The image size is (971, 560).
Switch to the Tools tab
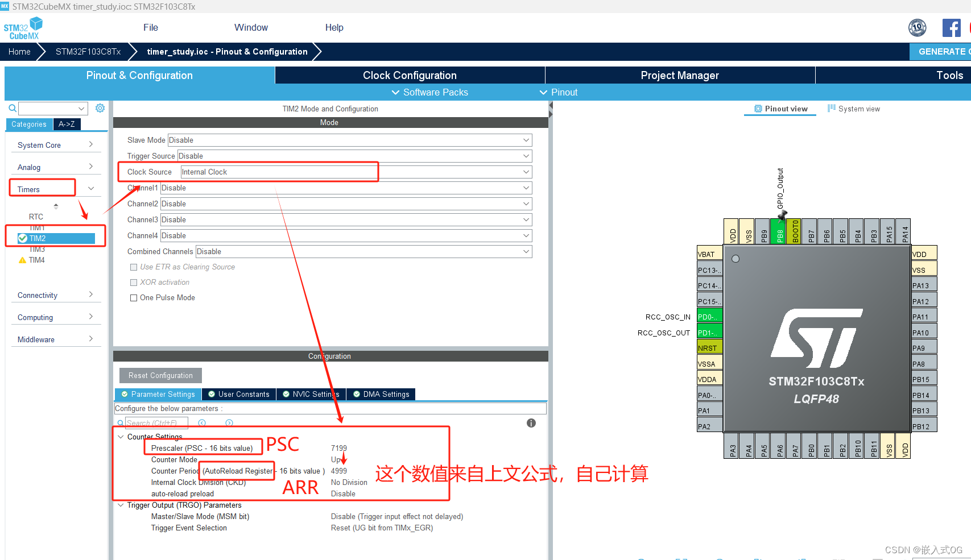click(x=894, y=75)
